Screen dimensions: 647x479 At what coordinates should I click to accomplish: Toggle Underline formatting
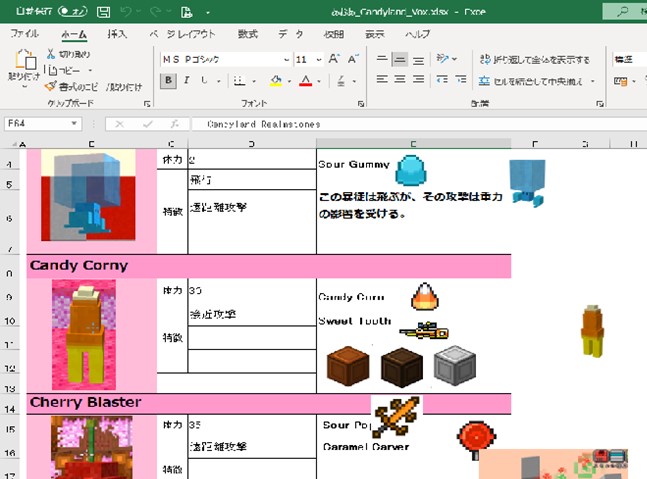[x=204, y=80]
